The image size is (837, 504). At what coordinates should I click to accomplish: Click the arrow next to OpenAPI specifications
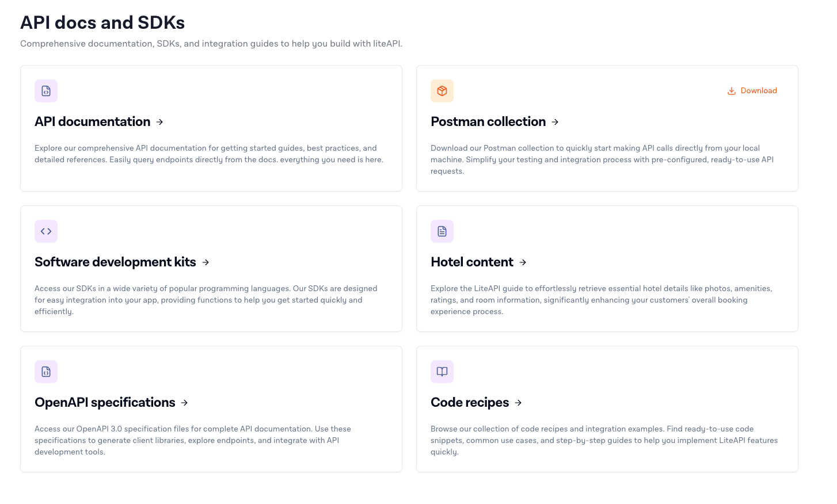tap(185, 403)
